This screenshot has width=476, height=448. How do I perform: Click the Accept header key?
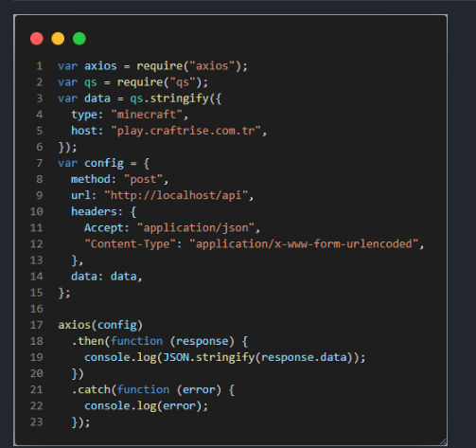104,228
